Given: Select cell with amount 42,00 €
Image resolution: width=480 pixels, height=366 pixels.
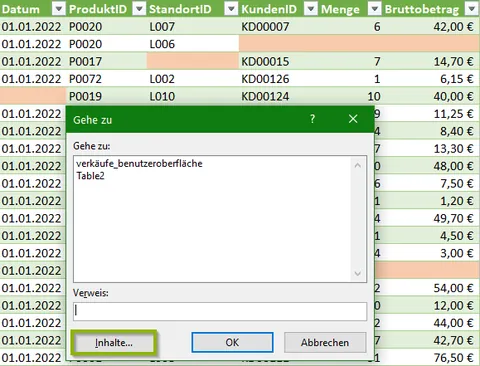Looking at the screenshot, I should coord(431,27).
